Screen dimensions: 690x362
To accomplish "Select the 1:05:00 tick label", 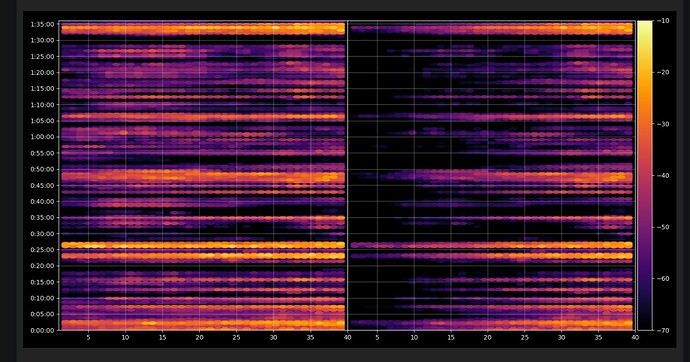I will (x=42, y=121).
